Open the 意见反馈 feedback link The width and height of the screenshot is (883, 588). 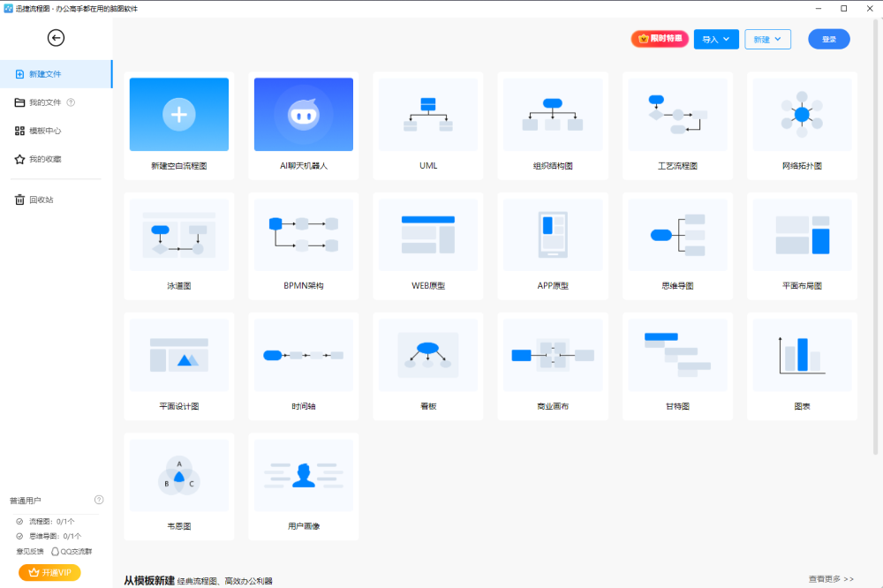click(30, 552)
